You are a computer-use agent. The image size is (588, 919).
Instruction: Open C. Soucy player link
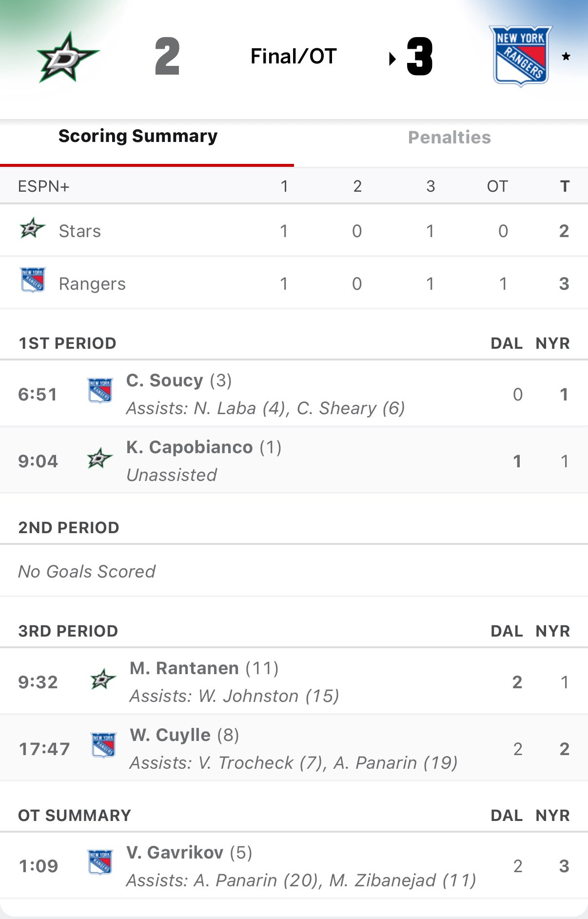tap(164, 380)
